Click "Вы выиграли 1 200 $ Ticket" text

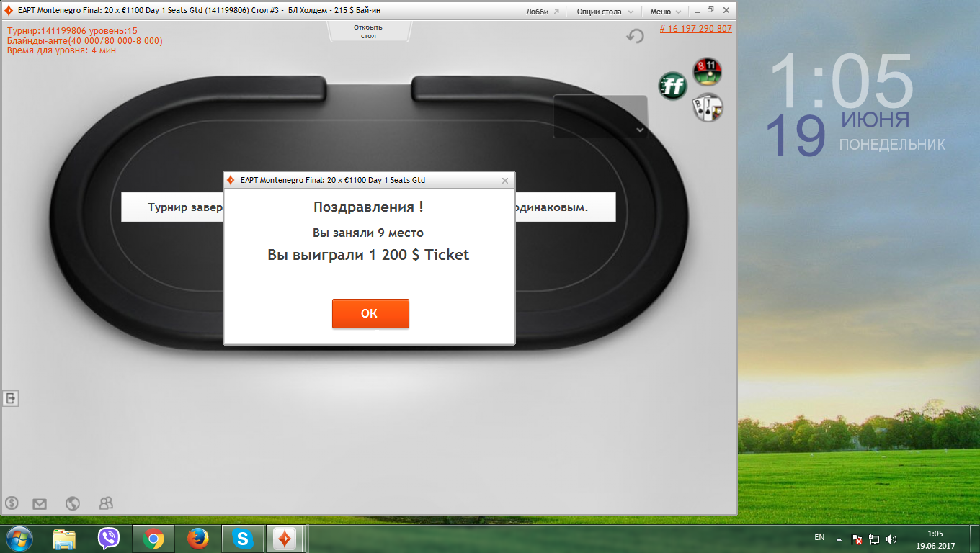pyautogui.click(x=368, y=255)
